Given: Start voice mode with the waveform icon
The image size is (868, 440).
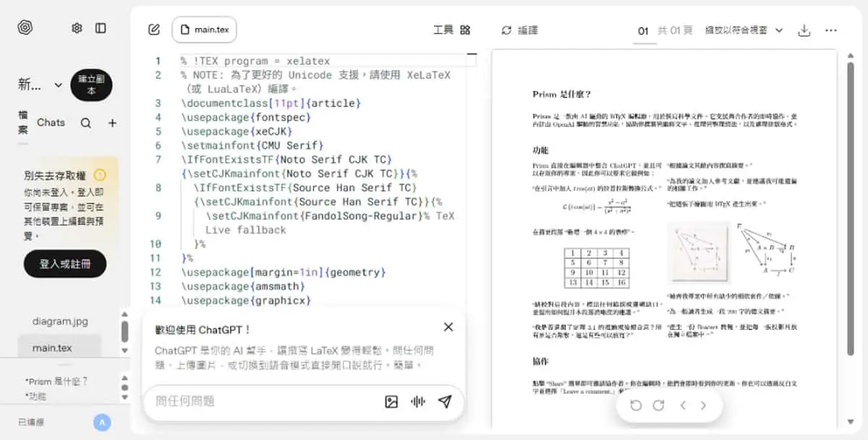Looking at the screenshot, I should pos(418,402).
